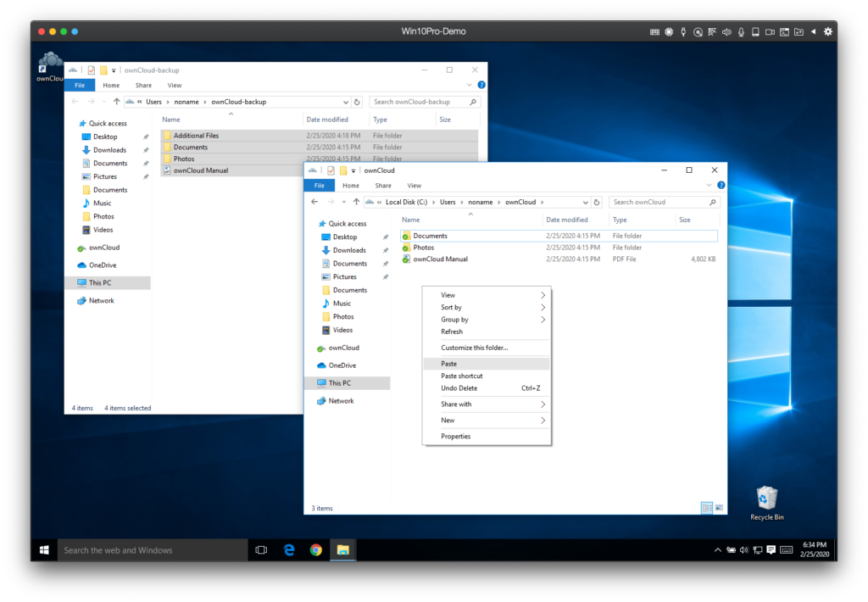Open the New submenu in context menu
Screen dimensions: 868x602
(x=487, y=421)
